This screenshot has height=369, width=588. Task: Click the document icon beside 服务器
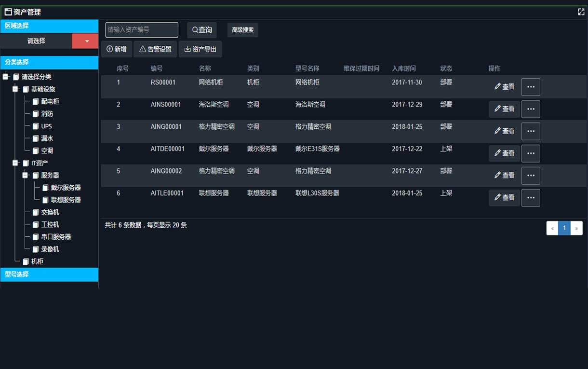[36, 175]
